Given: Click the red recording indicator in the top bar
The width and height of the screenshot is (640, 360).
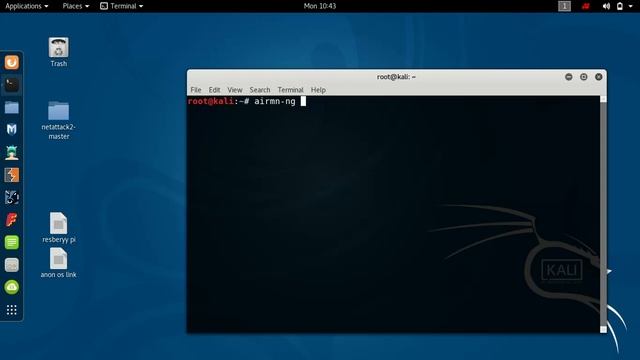Looking at the screenshot, I should [586, 6].
